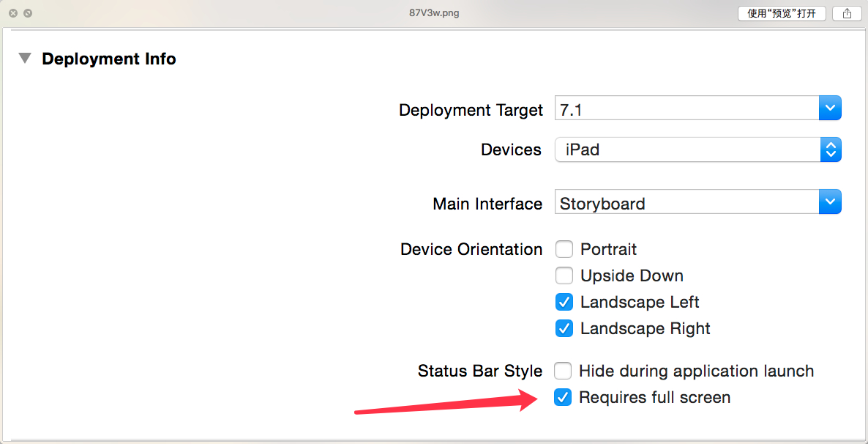Click the Device Orientation label

click(471, 249)
